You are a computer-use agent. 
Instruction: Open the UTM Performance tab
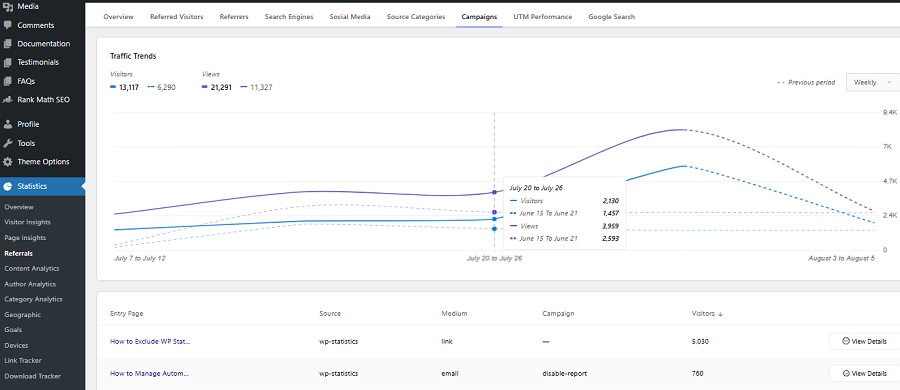point(542,17)
